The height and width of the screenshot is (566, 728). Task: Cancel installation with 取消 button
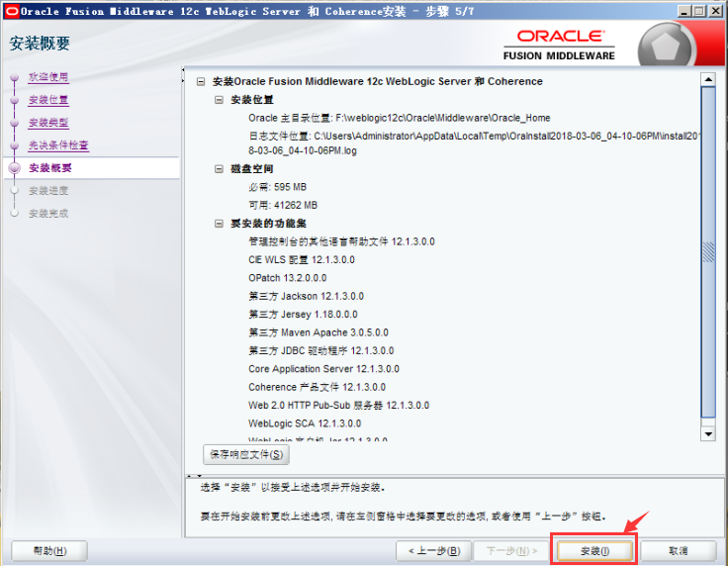click(x=678, y=550)
